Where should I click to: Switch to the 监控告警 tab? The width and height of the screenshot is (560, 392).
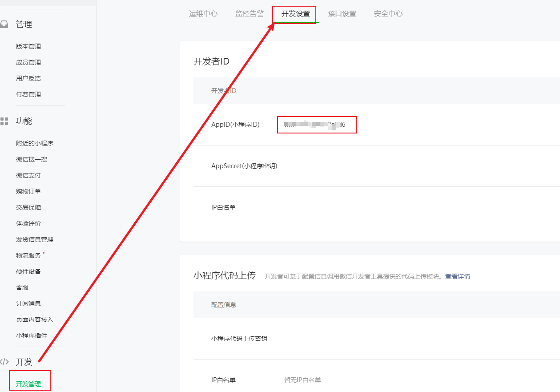coord(250,14)
